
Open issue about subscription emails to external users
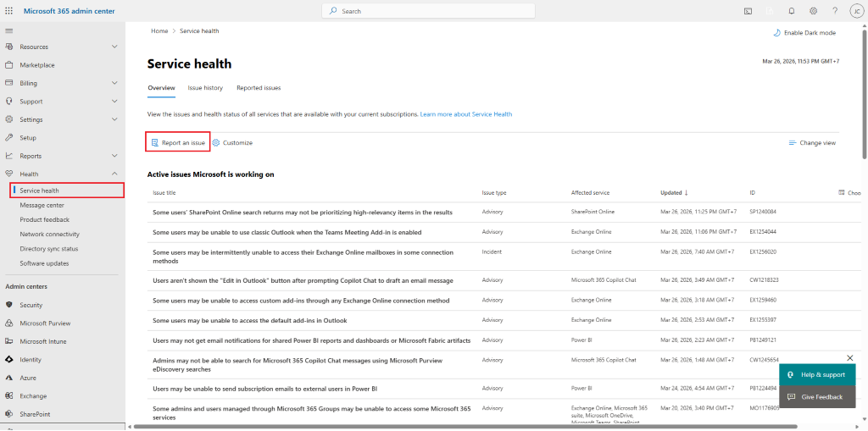point(264,389)
